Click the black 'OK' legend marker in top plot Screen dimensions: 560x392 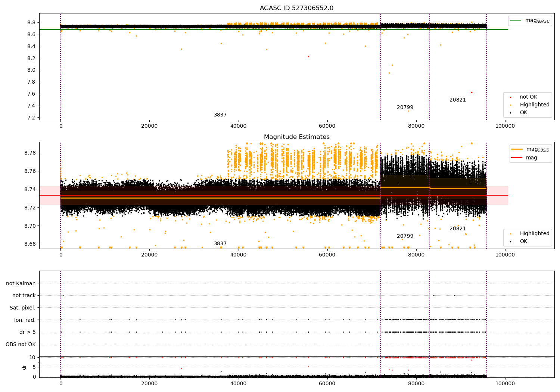[510, 113]
